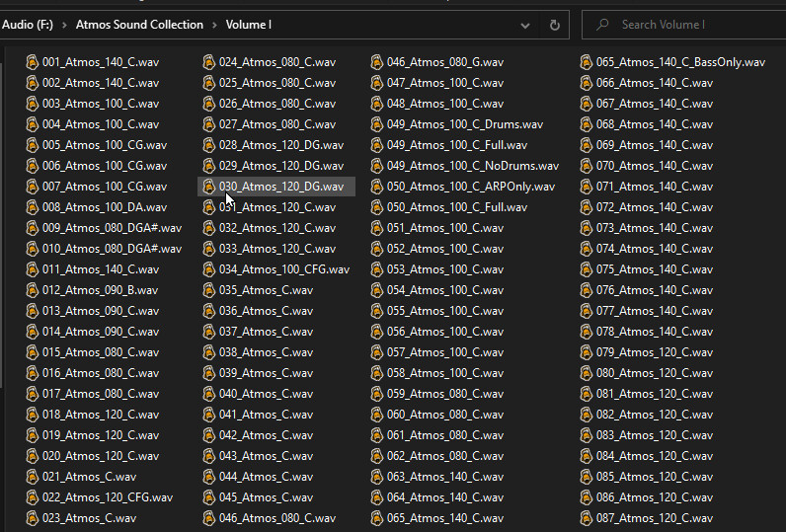The image size is (786, 532).
Task: Click the icon beside 084_Atmos_120_C.wav
Action: point(587,456)
